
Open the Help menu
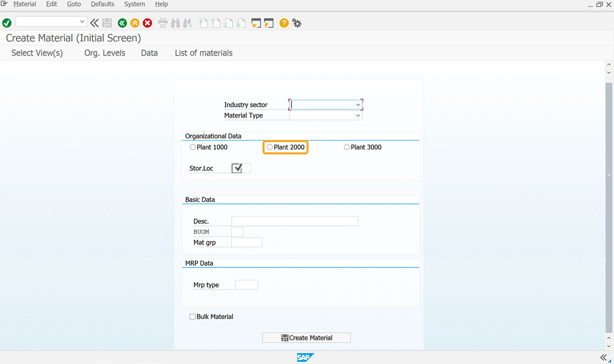[x=162, y=4]
